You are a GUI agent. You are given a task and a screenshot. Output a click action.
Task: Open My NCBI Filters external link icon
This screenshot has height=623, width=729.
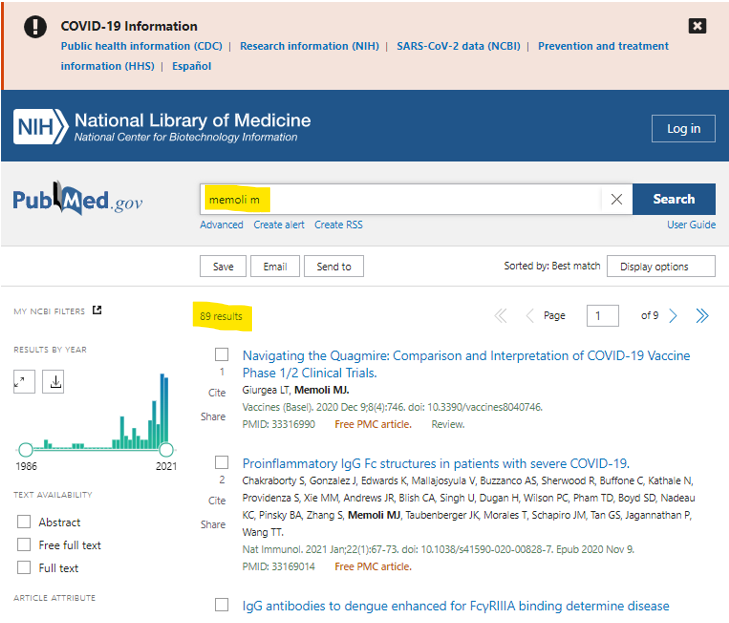coord(97,310)
